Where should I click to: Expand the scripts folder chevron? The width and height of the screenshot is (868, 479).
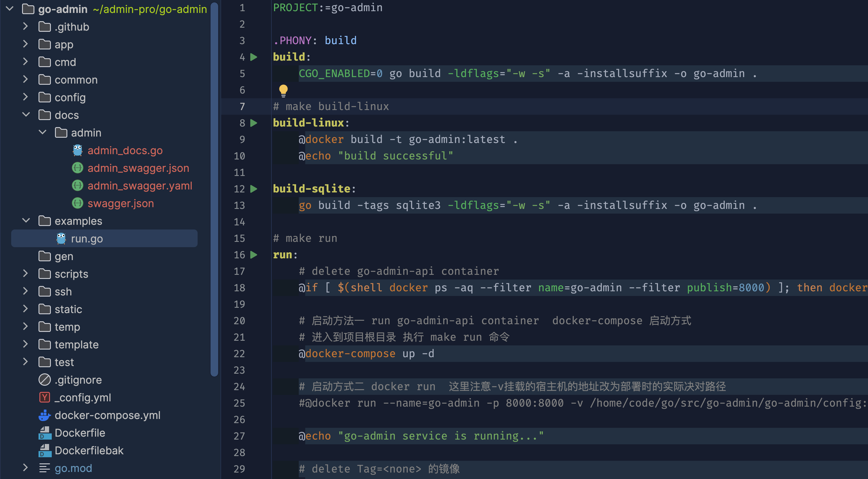click(x=25, y=273)
